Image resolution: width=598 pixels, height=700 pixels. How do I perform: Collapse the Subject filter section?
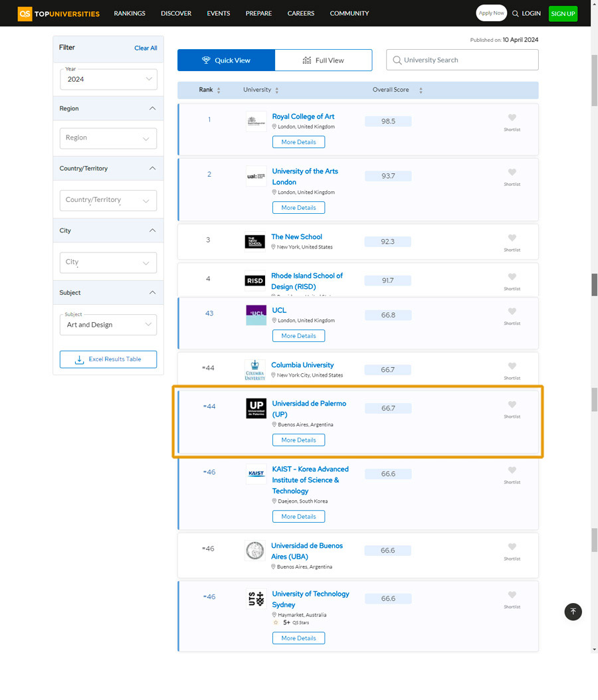tap(152, 292)
